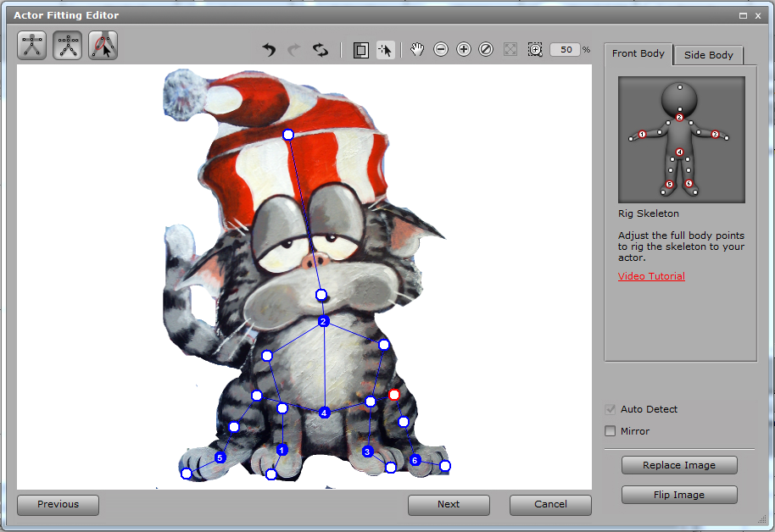The height and width of the screenshot is (532, 775).
Task: Click the Flip Image button
Action: point(679,495)
